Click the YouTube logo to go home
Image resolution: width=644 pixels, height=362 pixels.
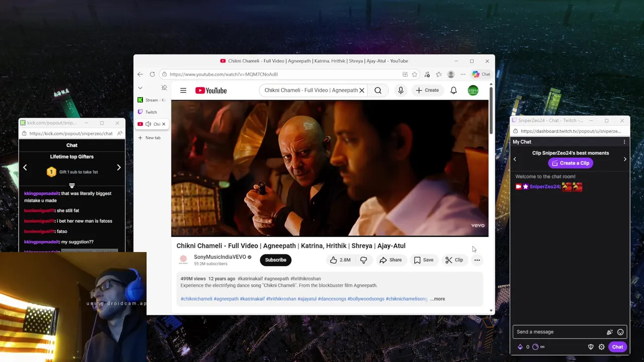211,90
